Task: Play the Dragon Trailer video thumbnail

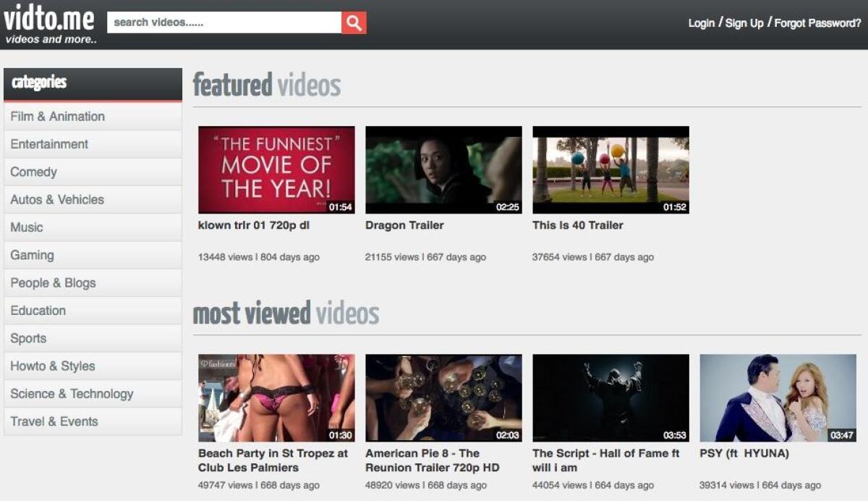Action: pyautogui.click(x=443, y=169)
